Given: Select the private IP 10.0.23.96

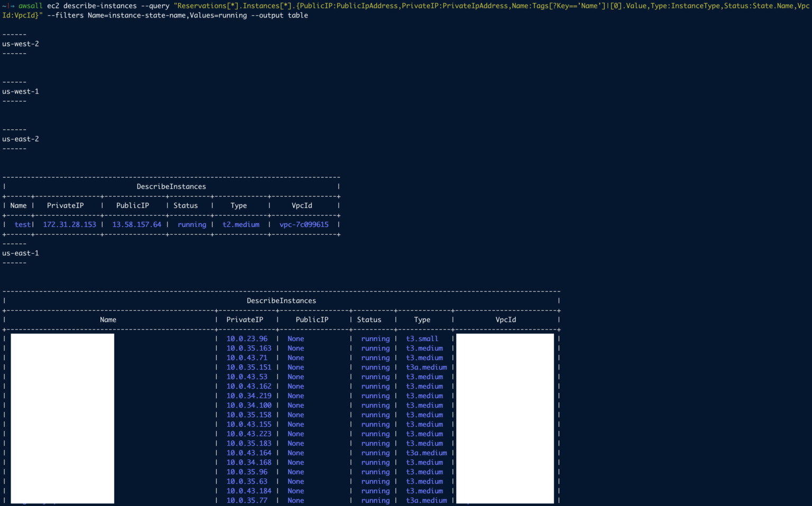Looking at the screenshot, I should 247,338.
